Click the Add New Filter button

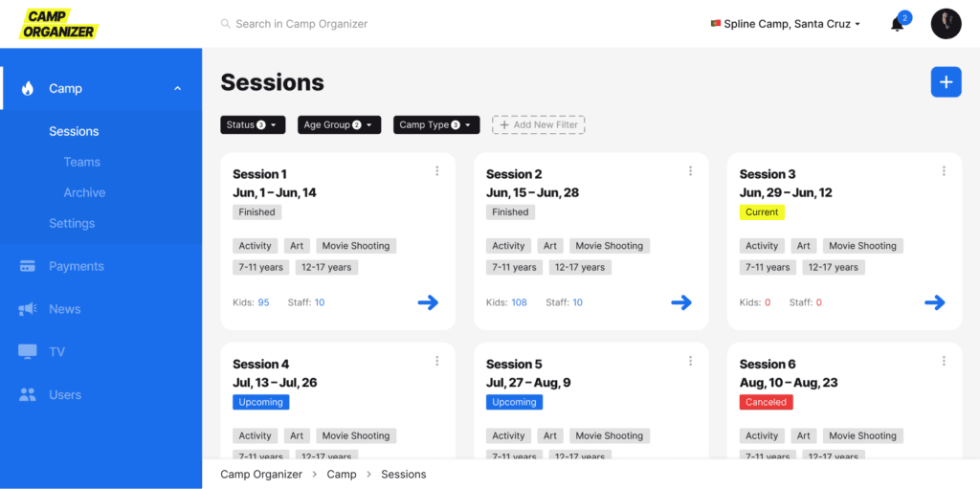click(538, 125)
